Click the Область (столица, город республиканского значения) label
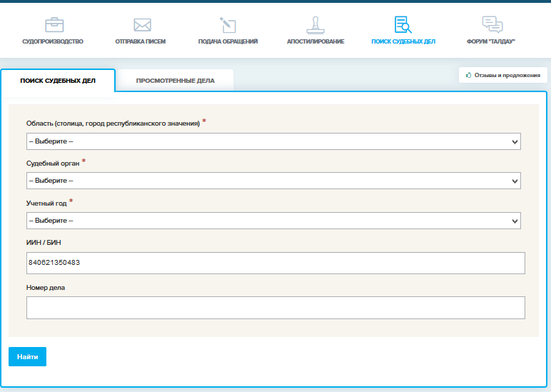 [113, 124]
